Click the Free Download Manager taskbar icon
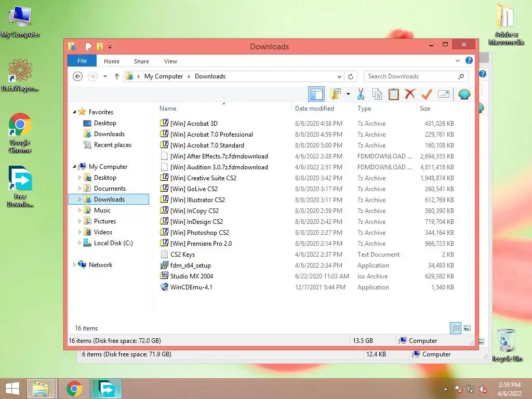 [106, 389]
